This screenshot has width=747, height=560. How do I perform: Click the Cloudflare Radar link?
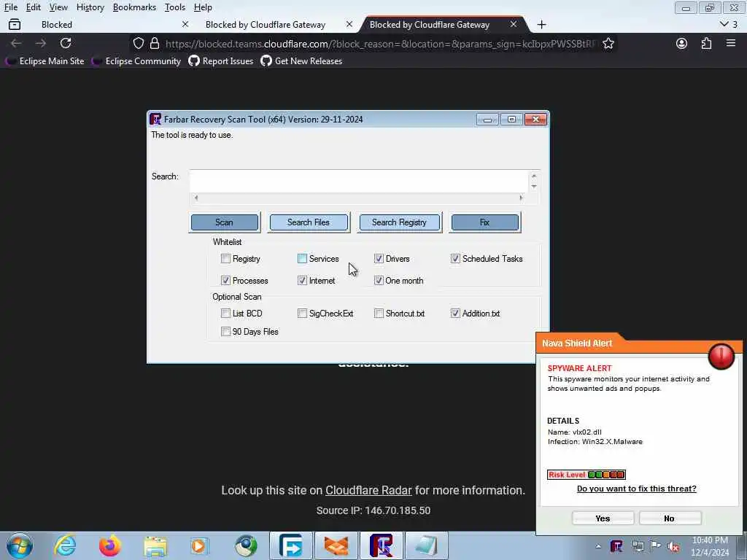click(368, 490)
